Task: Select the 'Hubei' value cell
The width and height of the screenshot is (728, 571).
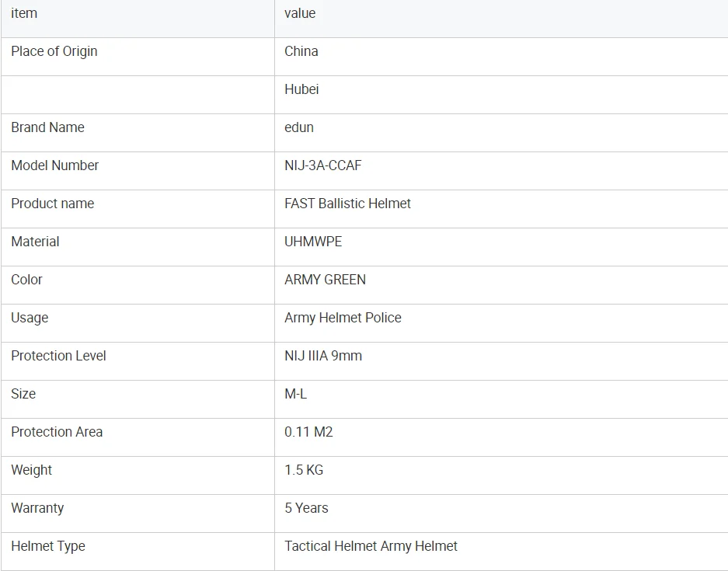Action: [x=301, y=89]
